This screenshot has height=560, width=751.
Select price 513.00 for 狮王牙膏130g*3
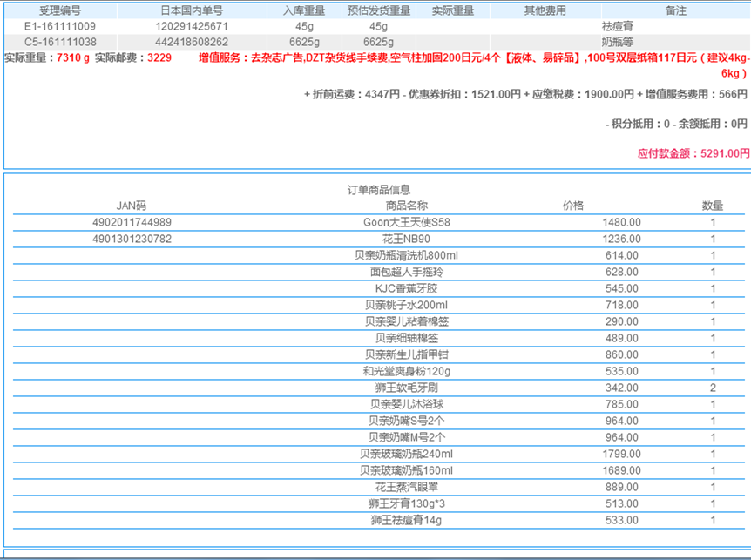(x=622, y=504)
